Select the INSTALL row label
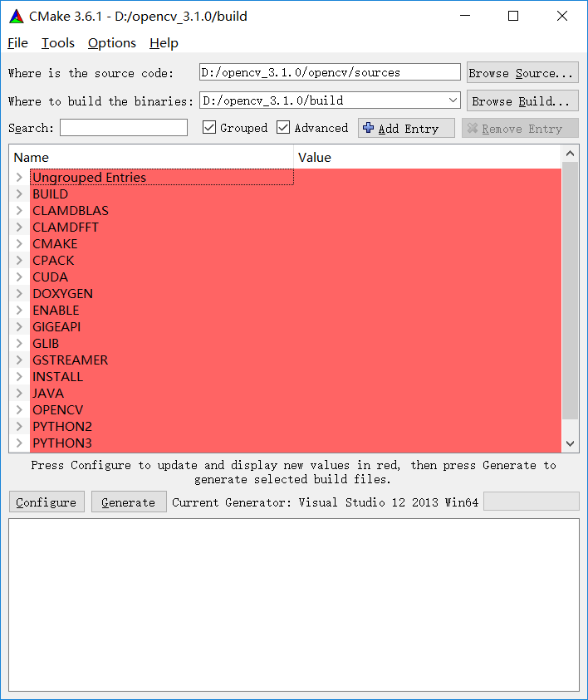The width and height of the screenshot is (588, 700). (57, 376)
